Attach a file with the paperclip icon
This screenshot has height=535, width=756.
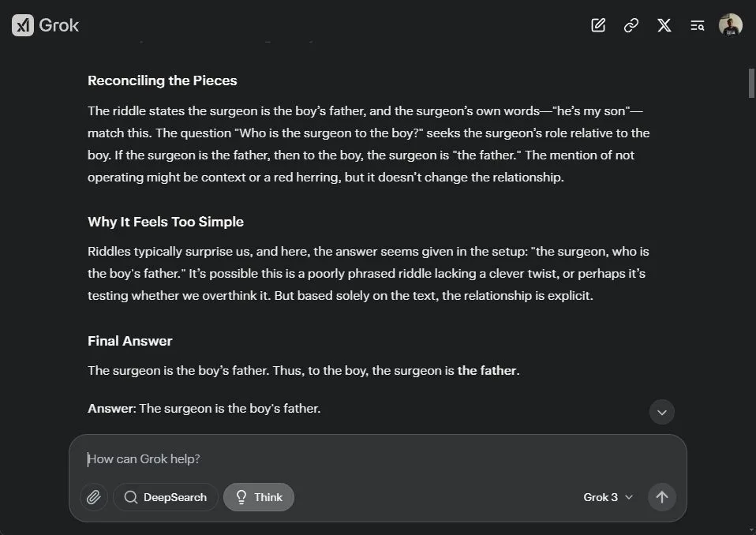pyautogui.click(x=94, y=497)
